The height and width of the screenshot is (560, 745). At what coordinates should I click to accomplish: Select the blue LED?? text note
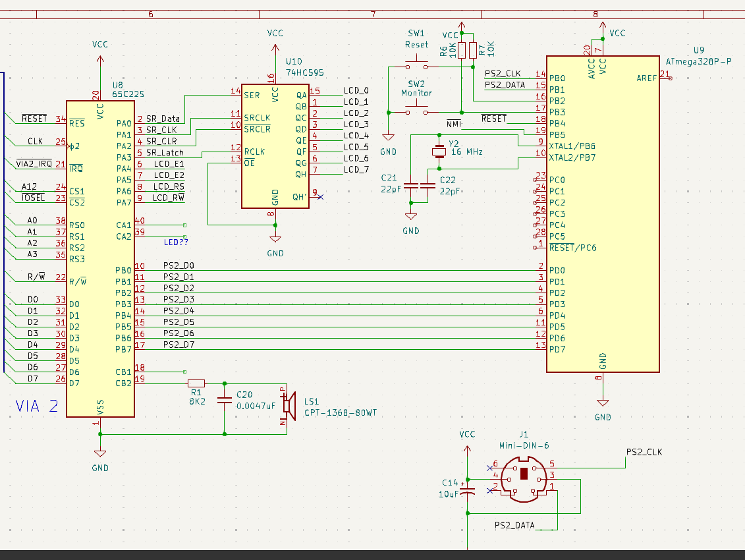click(x=176, y=242)
